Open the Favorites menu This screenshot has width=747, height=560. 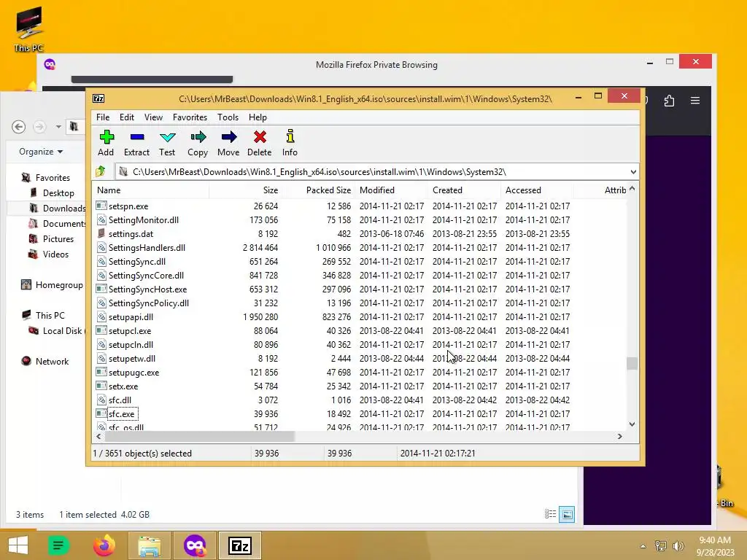coord(190,117)
